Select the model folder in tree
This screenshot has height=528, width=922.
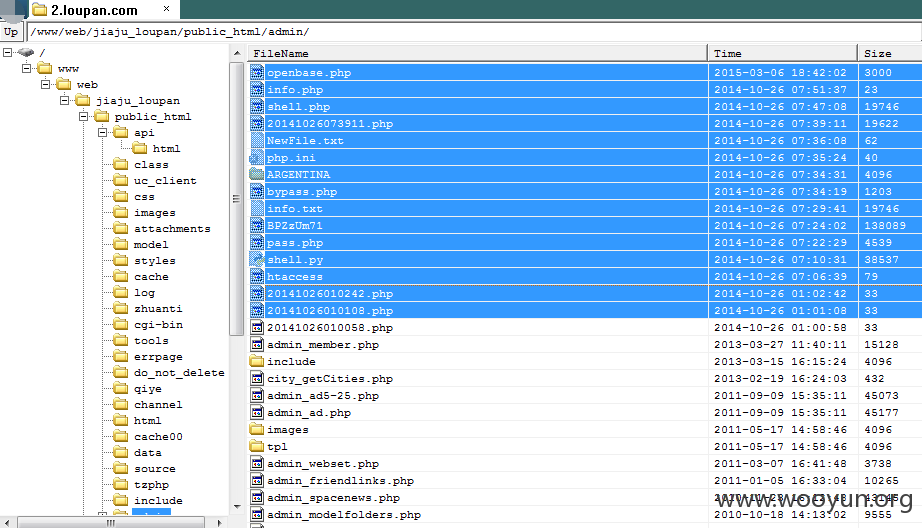pyautogui.click(x=151, y=245)
